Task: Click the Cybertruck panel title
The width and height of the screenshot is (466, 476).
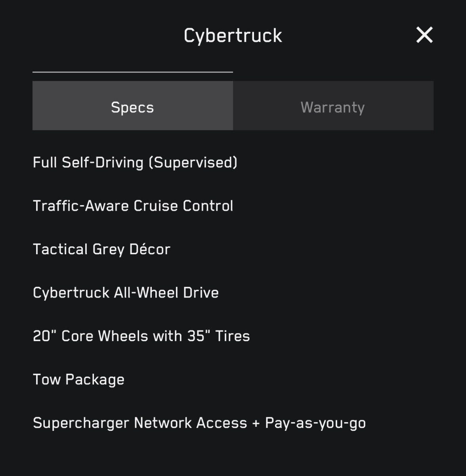Action: pos(233,35)
